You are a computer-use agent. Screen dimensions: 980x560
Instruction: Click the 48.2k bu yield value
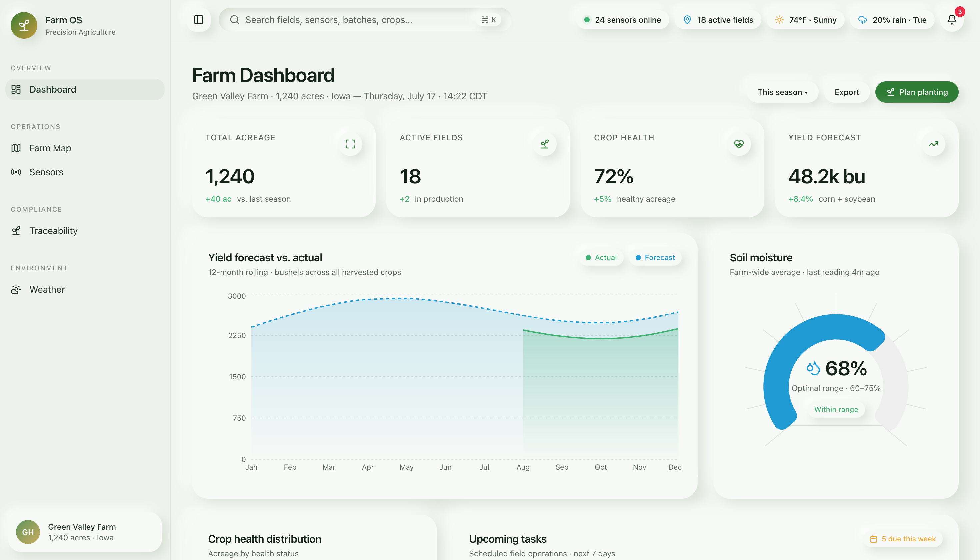point(827,177)
